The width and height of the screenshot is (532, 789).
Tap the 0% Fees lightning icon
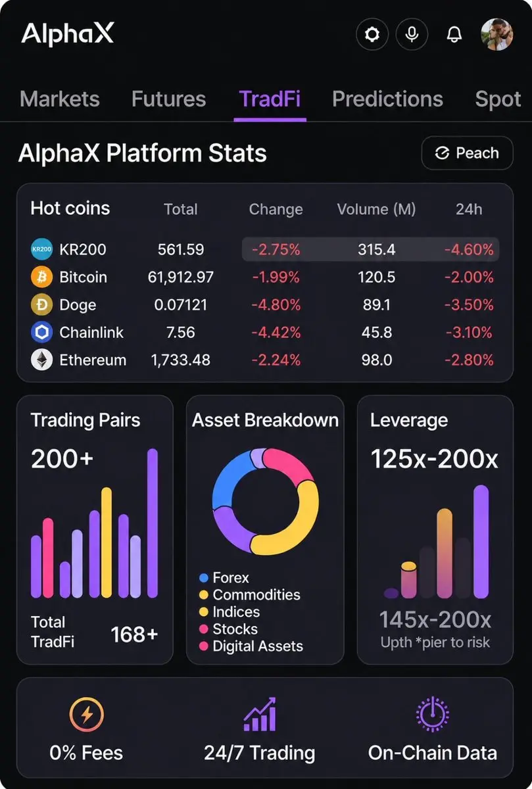pyautogui.click(x=87, y=715)
